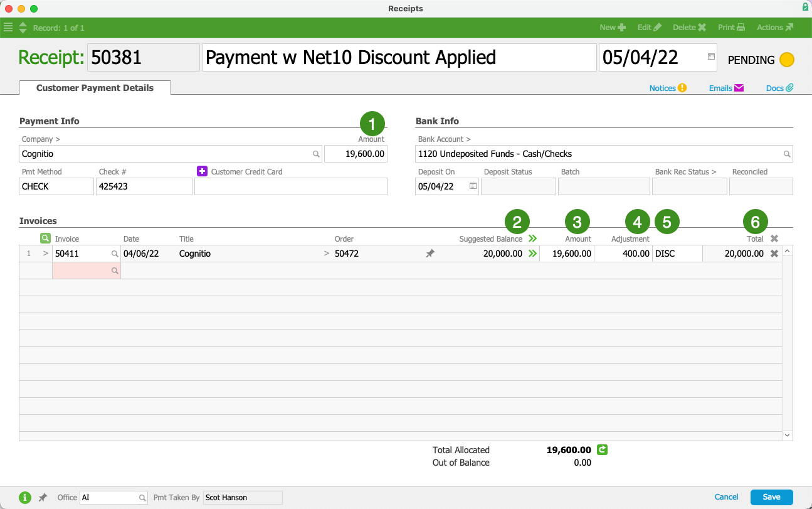The height and width of the screenshot is (509, 812).
Task: Click the Office field search magnifier
Action: coord(142,498)
